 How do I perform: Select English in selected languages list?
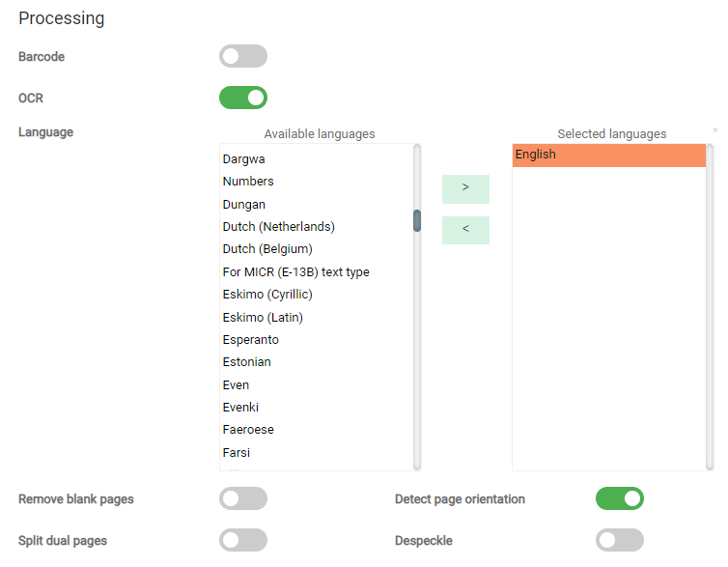[x=608, y=156]
